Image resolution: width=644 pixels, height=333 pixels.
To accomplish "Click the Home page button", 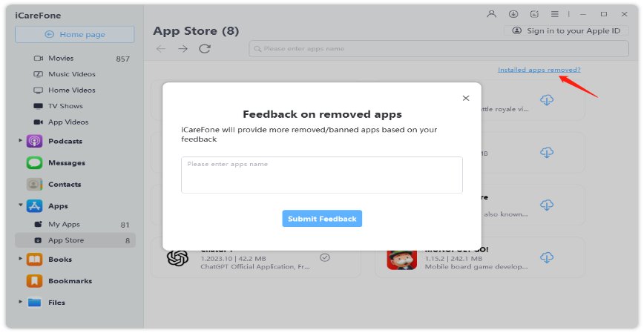I will click(75, 35).
